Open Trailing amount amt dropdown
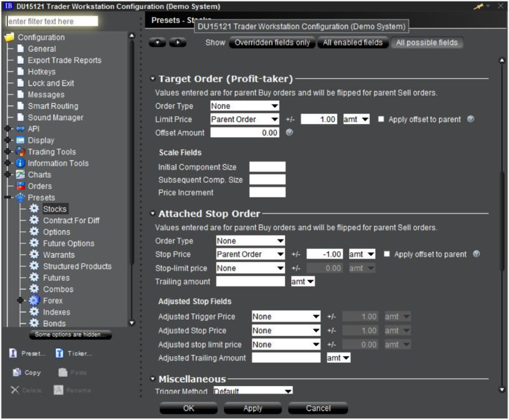509x420 pixels. pos(303,282)
